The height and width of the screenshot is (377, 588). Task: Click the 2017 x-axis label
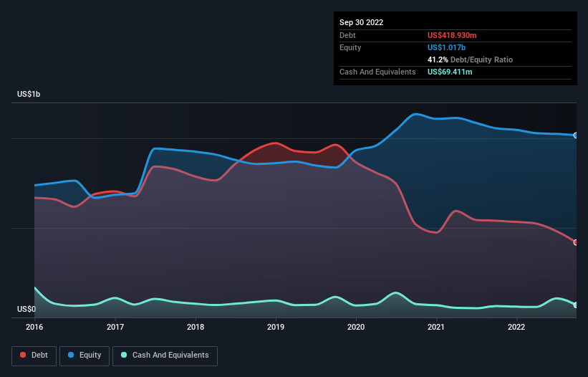[115, 327]
